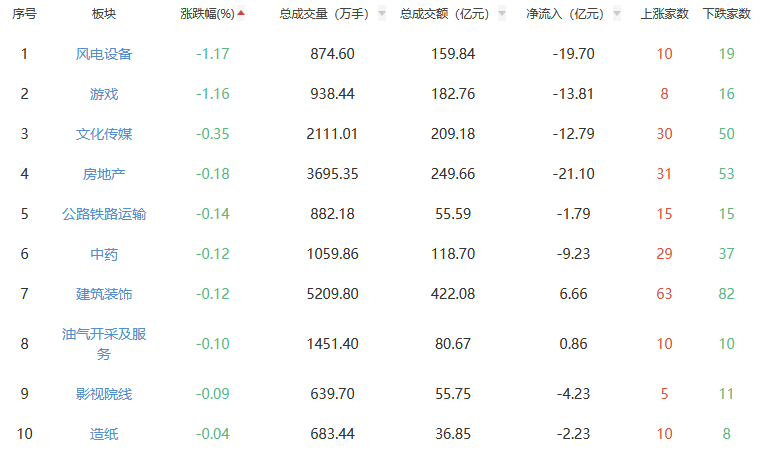Open the 公路铁路运输 sector link
Viewport: 761px width, 453px height.
pos(103,213)
